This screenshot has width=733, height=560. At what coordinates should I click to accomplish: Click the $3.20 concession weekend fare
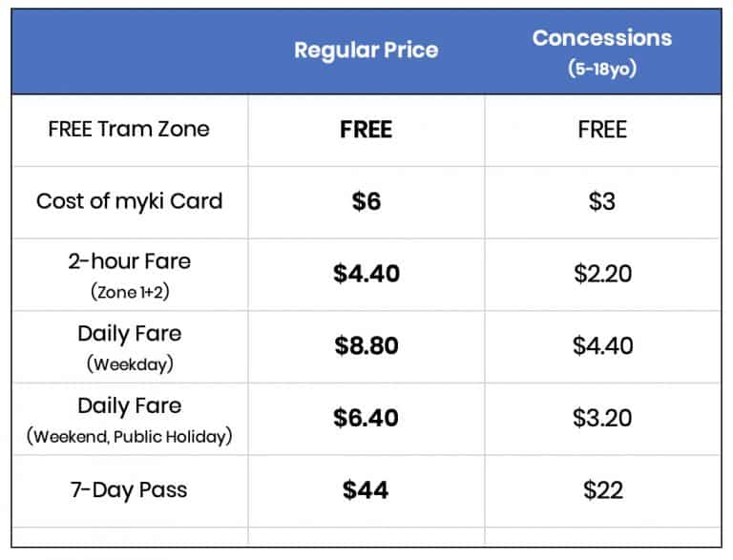(x=602, y=418)
